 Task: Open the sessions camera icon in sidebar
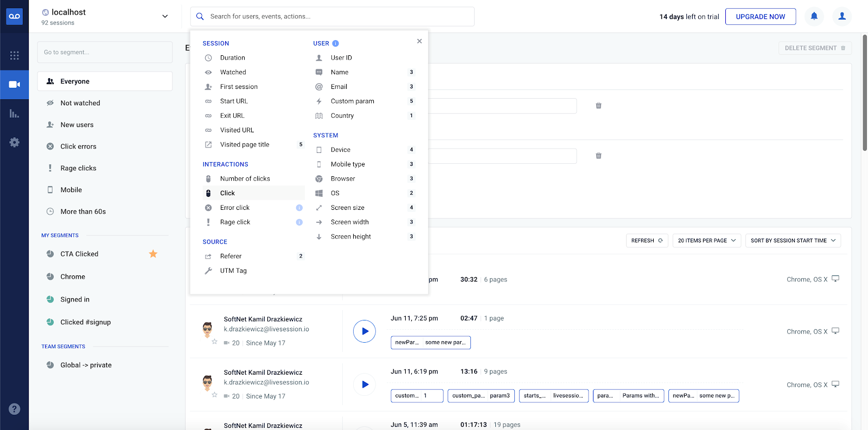pyautogui.click(x=14, y=85)
